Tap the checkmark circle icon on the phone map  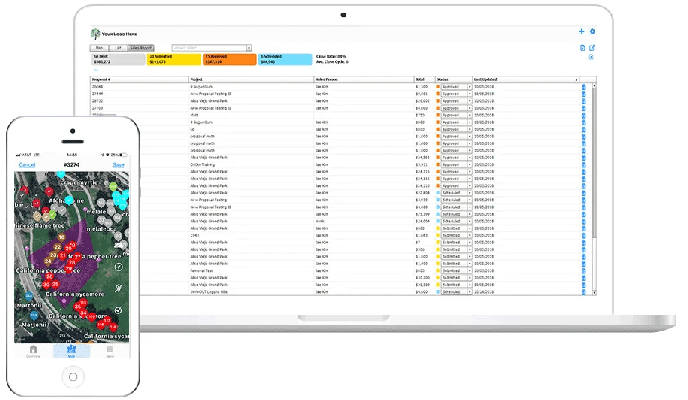pyautogui.click(x=118, y=310)
